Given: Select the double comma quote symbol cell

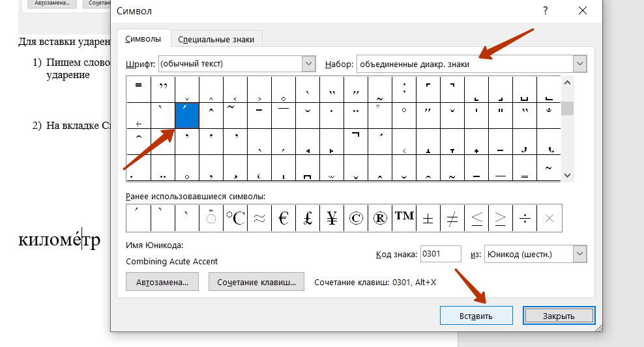Looking at the screenshot, I should [163, 89].
